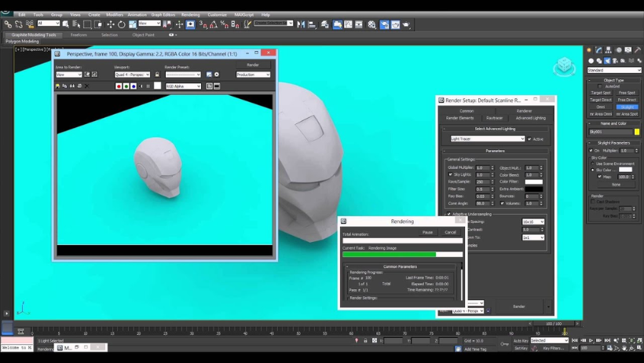Click the Unlink Selection tool
This screenshot has width=644, height=363.
coord(19,24)
